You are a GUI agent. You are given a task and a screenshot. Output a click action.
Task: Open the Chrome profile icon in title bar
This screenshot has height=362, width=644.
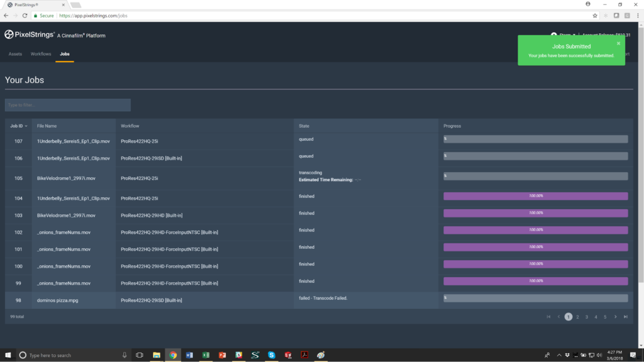click(588, 4)
